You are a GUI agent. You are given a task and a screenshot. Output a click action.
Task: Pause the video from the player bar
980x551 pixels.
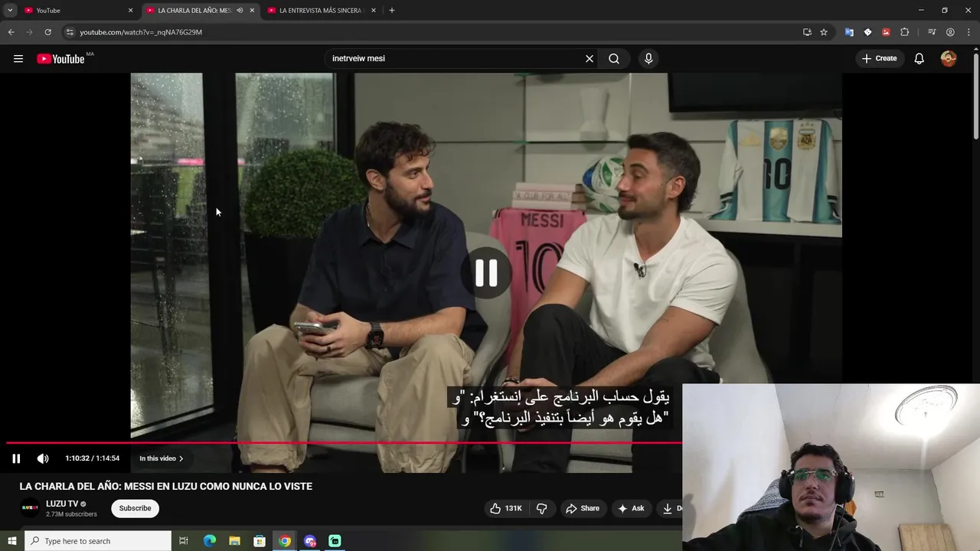[x=16, y=458]
